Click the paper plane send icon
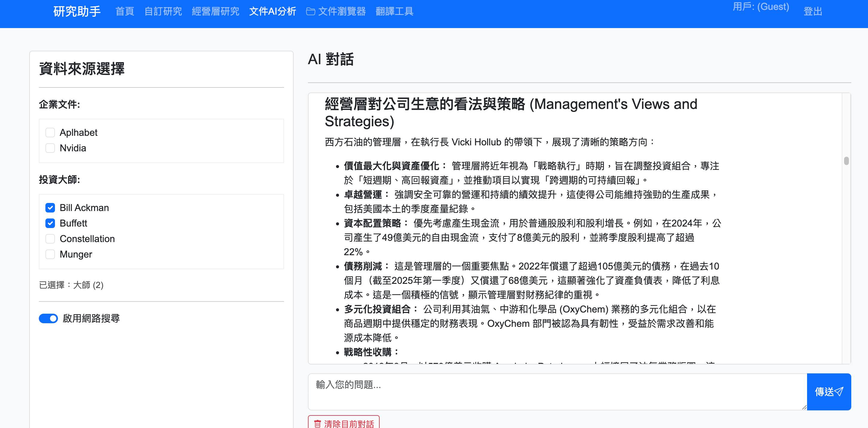 (839, 391)
